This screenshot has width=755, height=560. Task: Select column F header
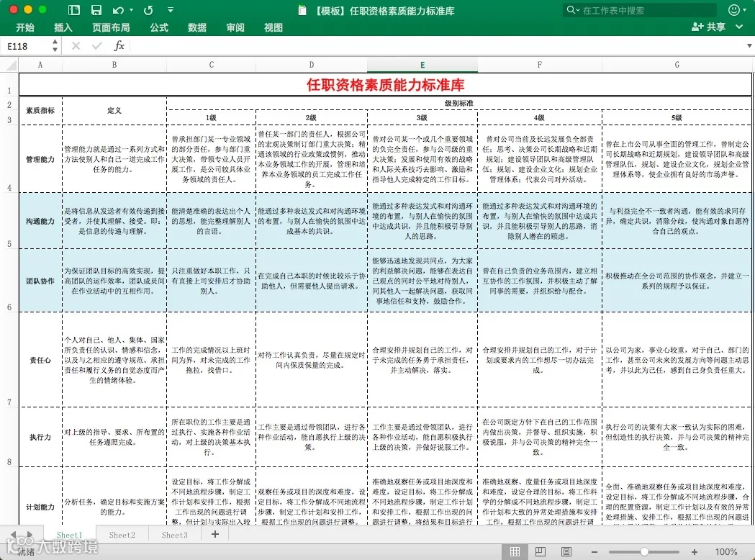coord(540,65)
